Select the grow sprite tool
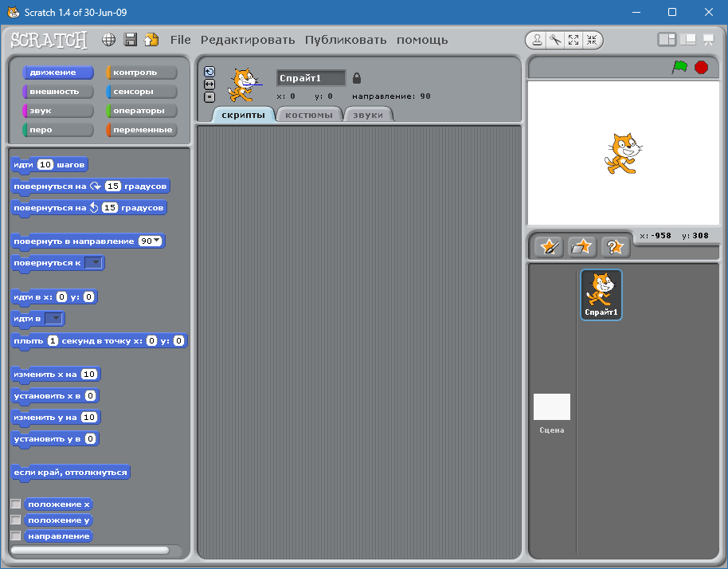This screenshot has height=569, width=728. pos(574,40)
